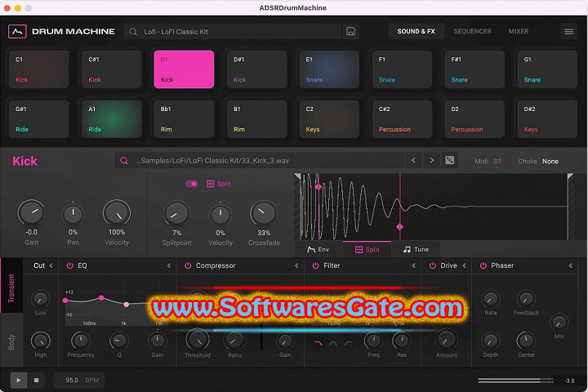Screen dimensions: 588x392
Task: Load next sample with right arrow
Action: (432, 161)
